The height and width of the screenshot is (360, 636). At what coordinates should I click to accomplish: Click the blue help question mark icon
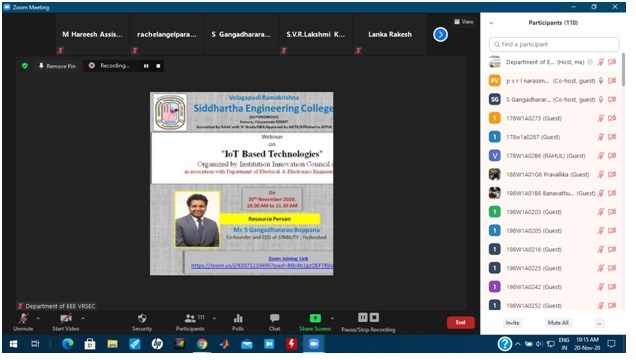(x=505, y=344)
